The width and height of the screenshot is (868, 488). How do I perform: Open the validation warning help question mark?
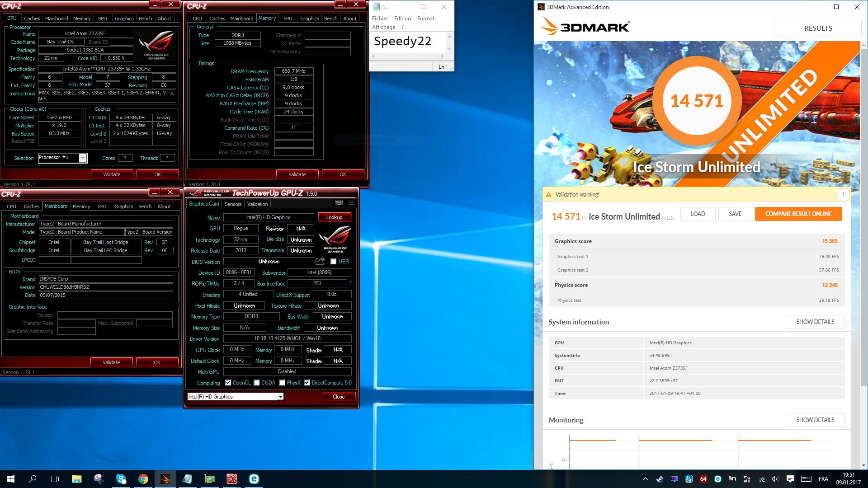click(843, 194)
